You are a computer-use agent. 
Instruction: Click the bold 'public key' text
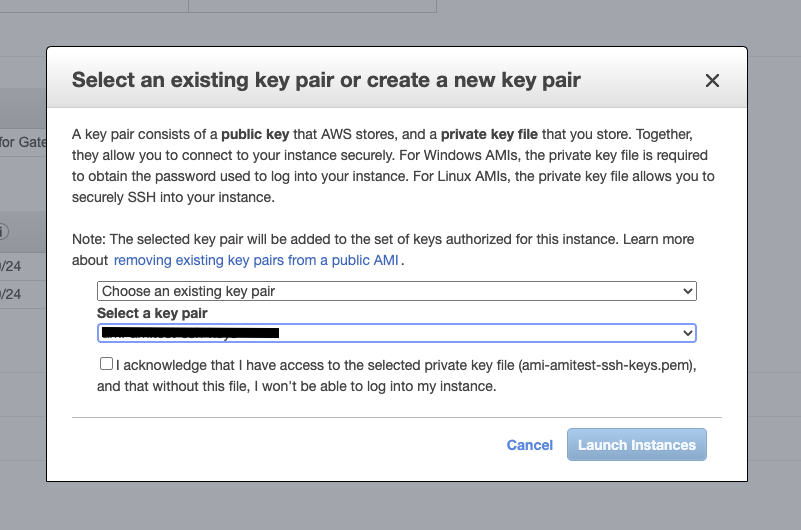(259, 133)
